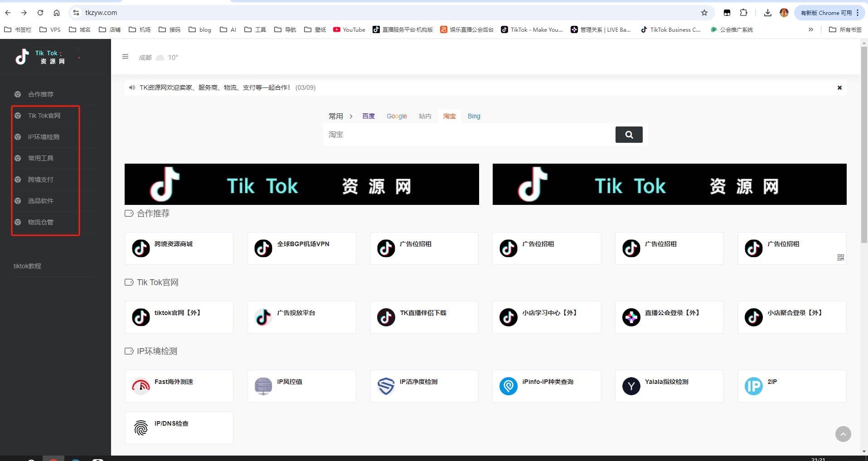Image resolution: width=868 pixels, height=461 pixels.
Task: Open the QR code icon
Action: pos(841,257)
